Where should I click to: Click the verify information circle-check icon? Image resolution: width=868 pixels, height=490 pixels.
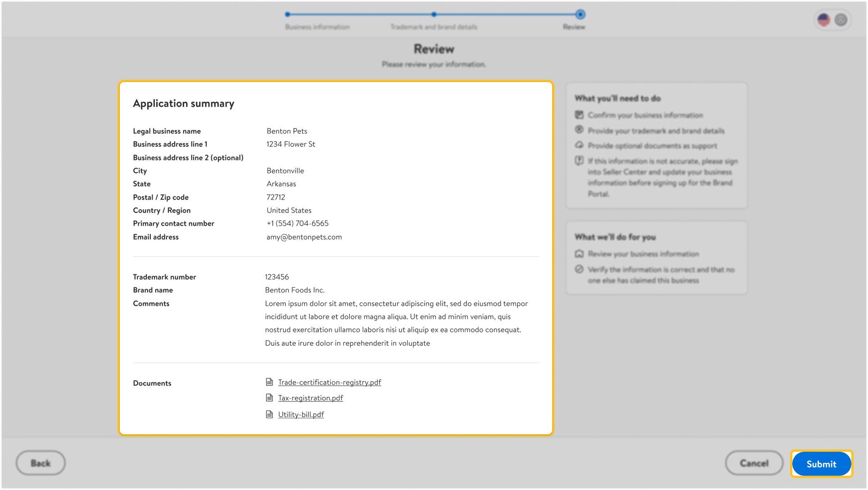click(x=579, y=269)
